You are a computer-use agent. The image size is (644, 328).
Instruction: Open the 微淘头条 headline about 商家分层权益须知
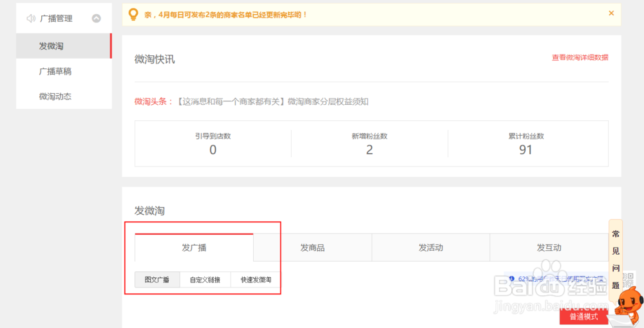click(272, 101)
